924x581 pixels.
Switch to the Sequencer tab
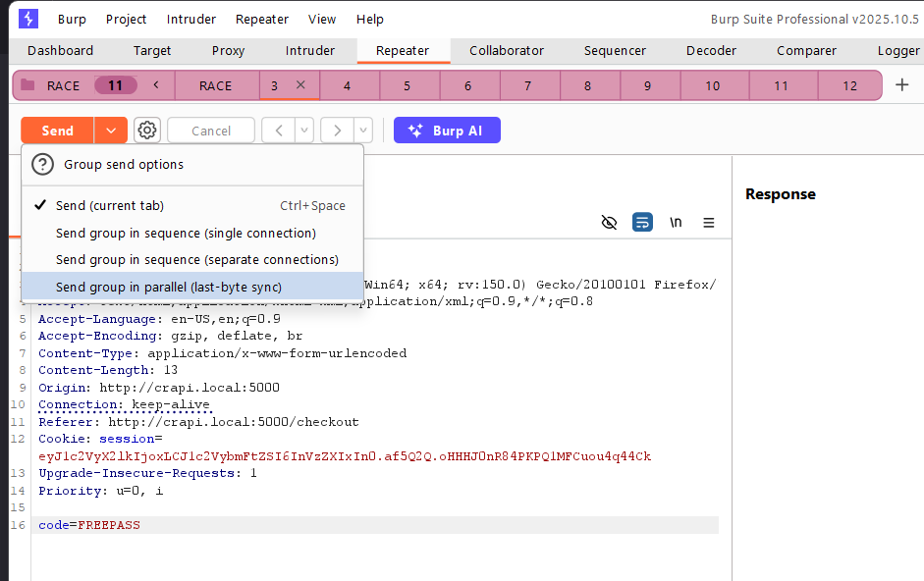615,51
